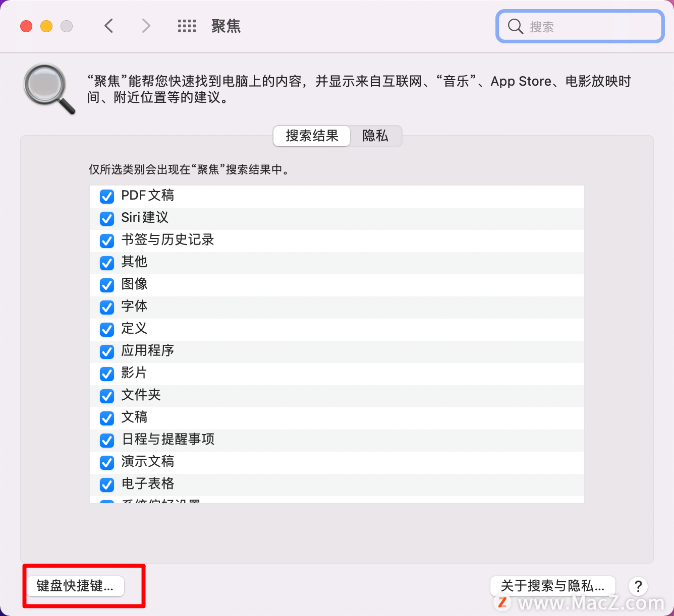This screenshot has height=616, width=674.
Task: Disable 书签与历史记录 category checkbox
Action: click(107, 240)
